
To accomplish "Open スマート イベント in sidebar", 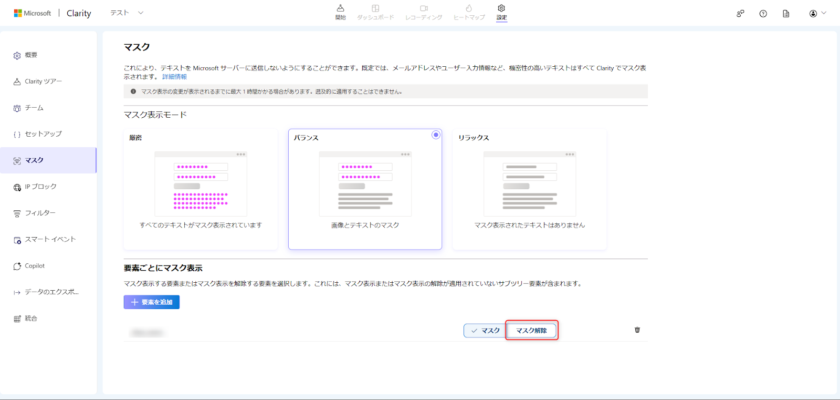I will [x=50, y=240].
